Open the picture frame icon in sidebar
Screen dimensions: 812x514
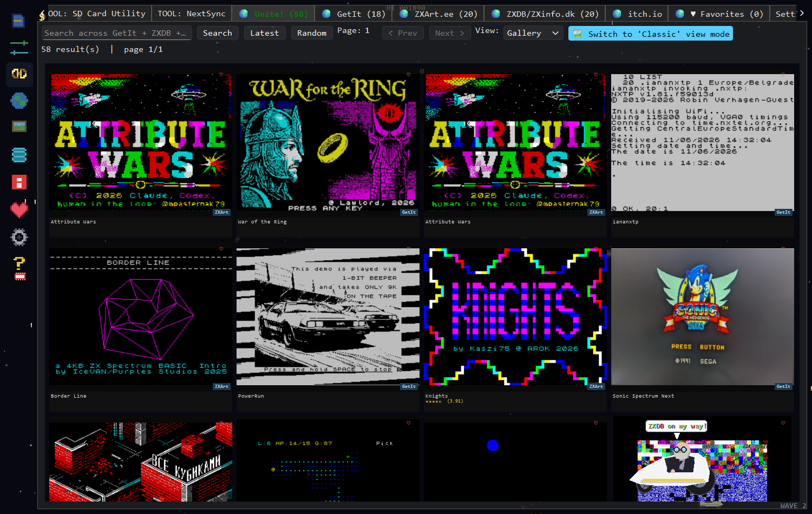19,127
